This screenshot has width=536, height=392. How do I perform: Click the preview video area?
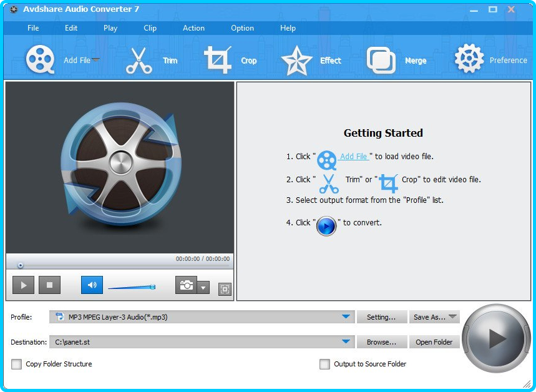(x=120, y=167)
